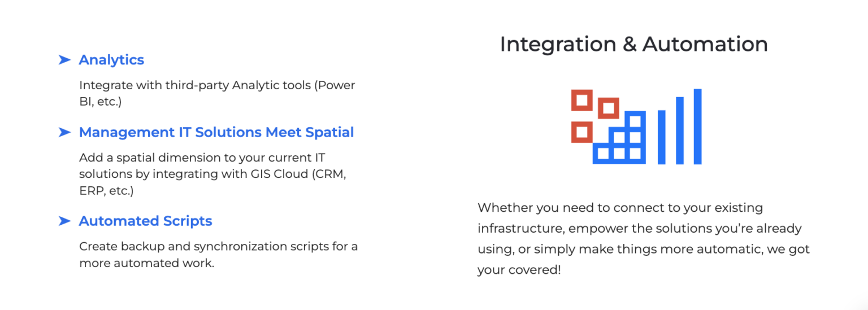Screen dimensions: 868x310
Task: Click the arrow icon beside Automated Scripts
Action: click(x=64, y=221)
